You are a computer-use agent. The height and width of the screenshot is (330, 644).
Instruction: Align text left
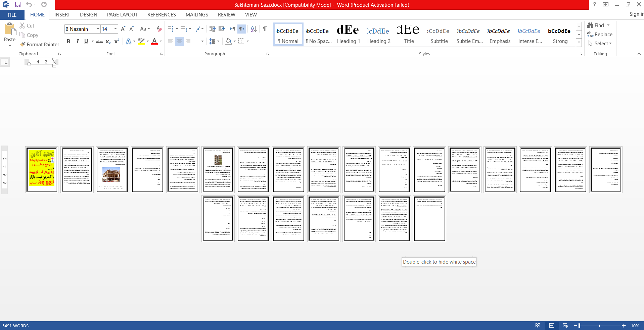click(x=171, y=41)
